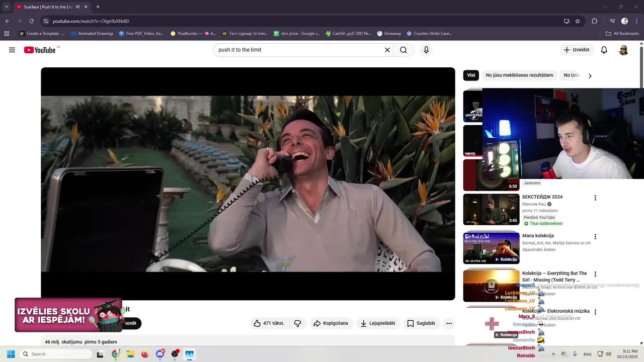
Task: Open the БЕКСТЕЙДЖ 2024 thumbnail
Action: point(491,209)
